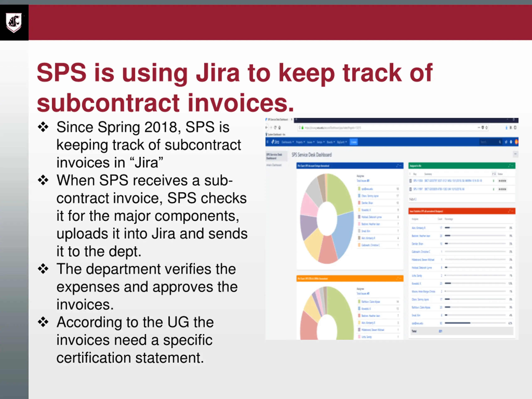Click the browser reload icon
The image size is (532, 399).
tap(275, 128)
